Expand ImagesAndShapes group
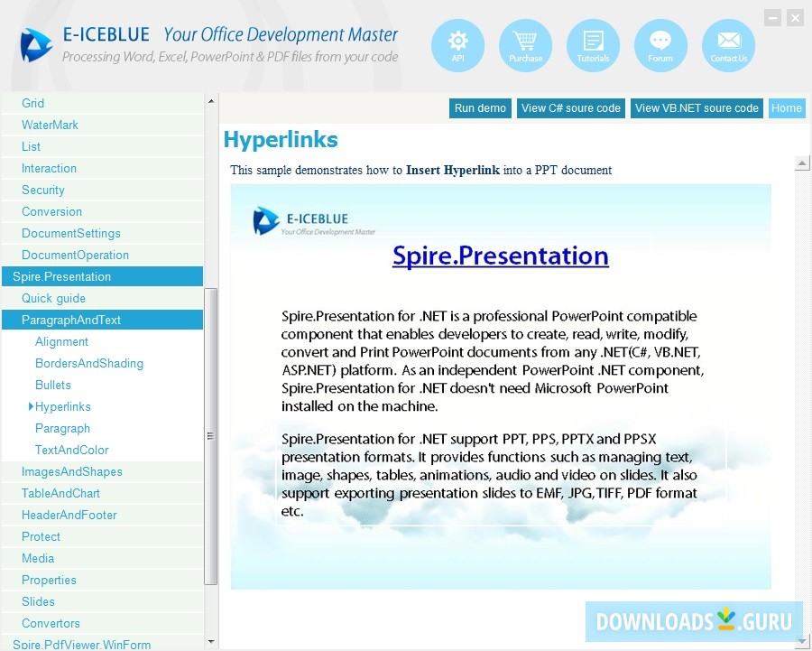Screen dimensions: 812x651 pyautogui.click(x=103, y=472)
